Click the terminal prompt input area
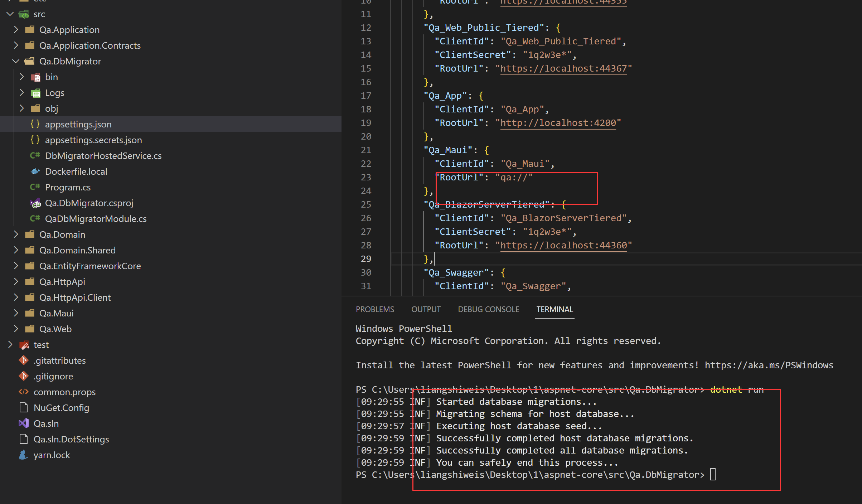862x504 pixels. coord(713,475)
